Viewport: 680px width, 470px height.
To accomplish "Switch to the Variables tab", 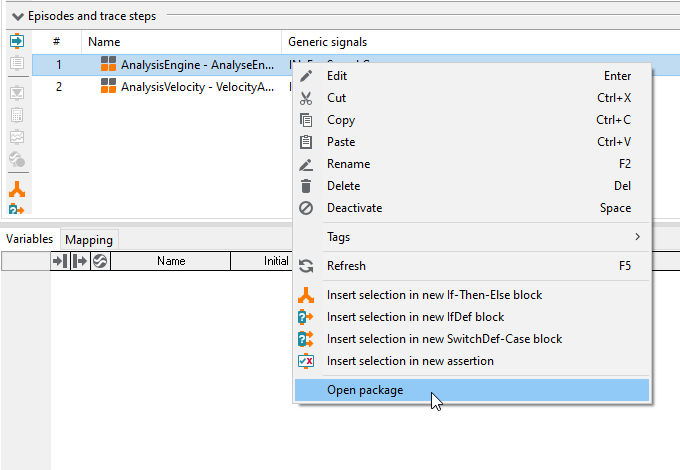I will [x=29, y=239].
